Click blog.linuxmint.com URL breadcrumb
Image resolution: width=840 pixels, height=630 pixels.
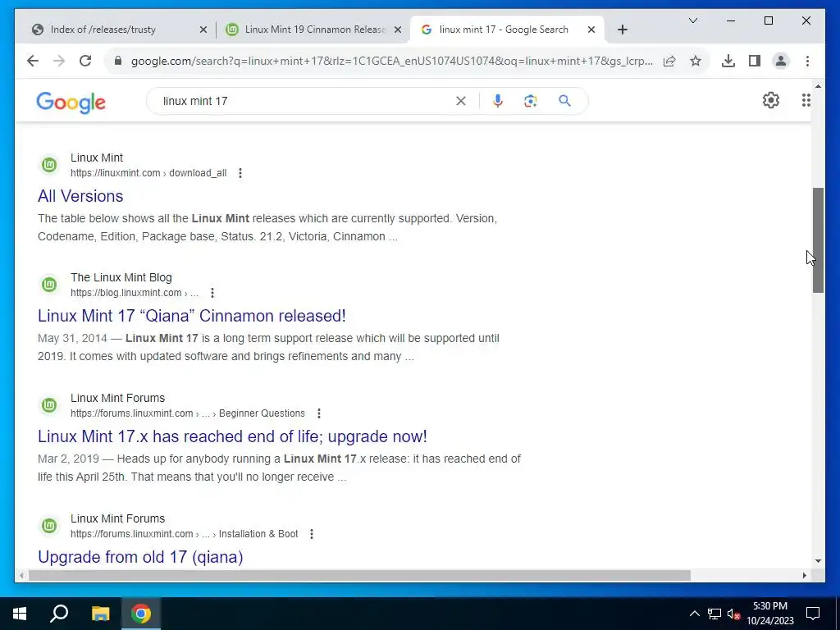tap(135, 293)
